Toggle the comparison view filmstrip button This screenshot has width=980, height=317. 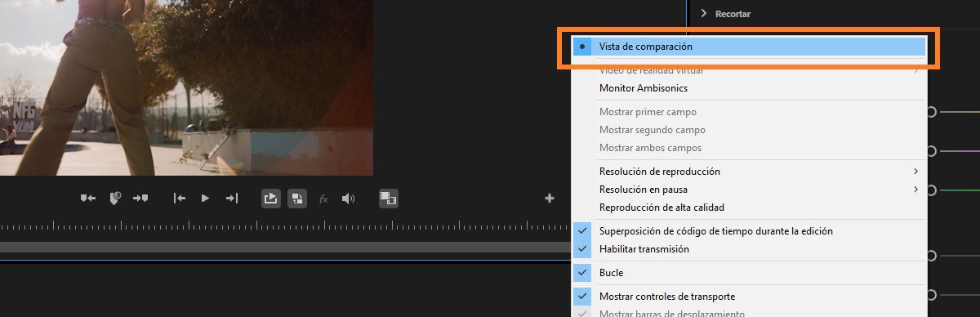(x=389, y=198)
